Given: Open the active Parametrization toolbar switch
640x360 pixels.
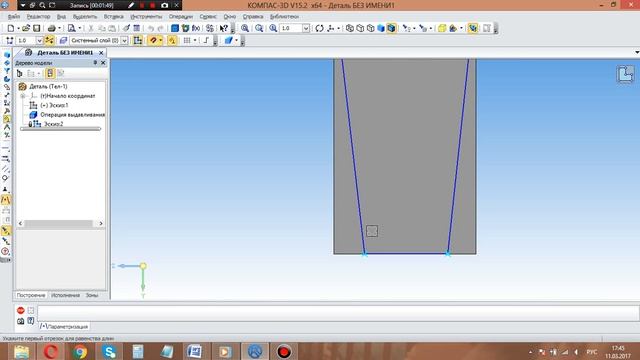Looking at the screenshot, I should click(x=6, y=119).
